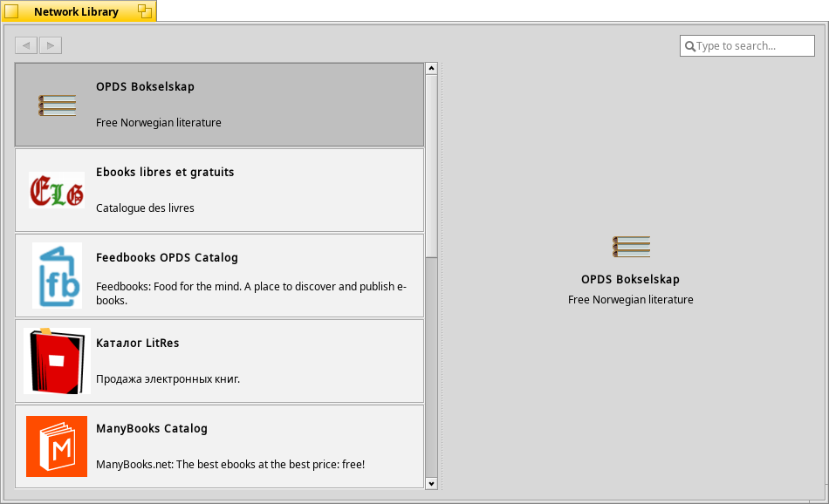Select the OPDS Bokselskap title in the list
Image resolution: width=829 pixels, height=504 pixels.
[145, 86]
